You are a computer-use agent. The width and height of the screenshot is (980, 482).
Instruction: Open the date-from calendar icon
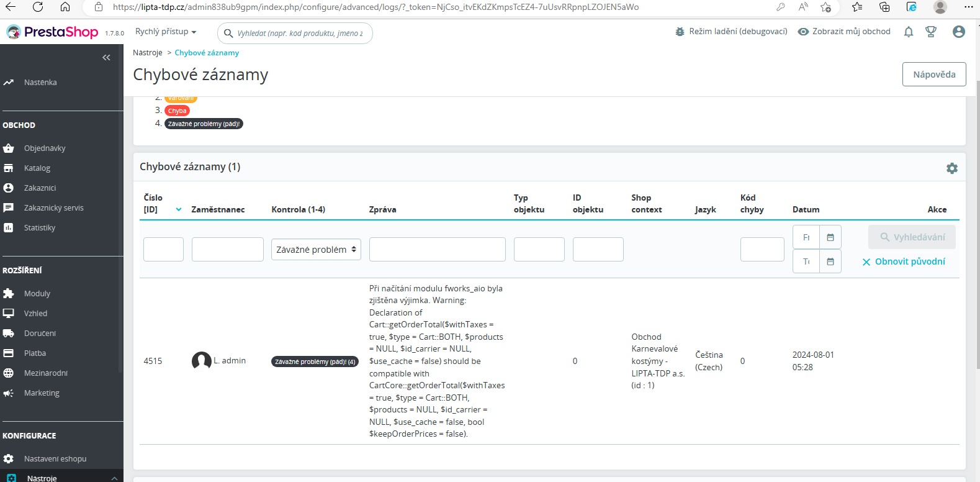coord(830,237)
